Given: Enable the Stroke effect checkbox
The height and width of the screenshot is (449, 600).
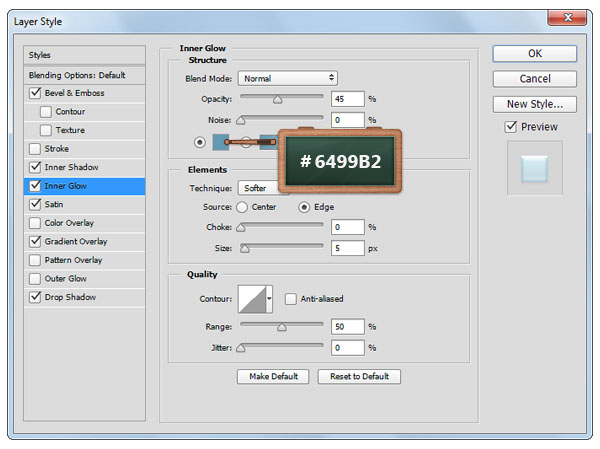Looking at the screenshot, I should [36, 149].
